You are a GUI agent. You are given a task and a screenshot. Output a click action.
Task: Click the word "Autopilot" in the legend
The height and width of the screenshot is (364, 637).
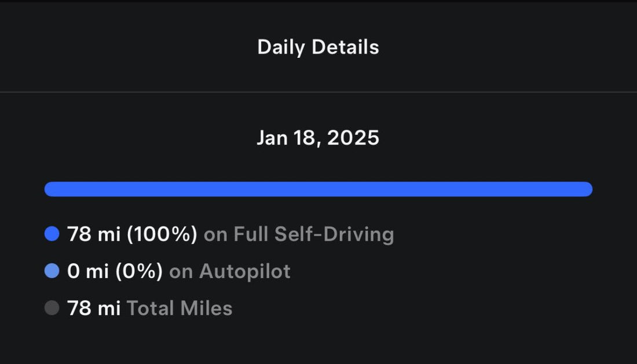click(x=245, y=271)
